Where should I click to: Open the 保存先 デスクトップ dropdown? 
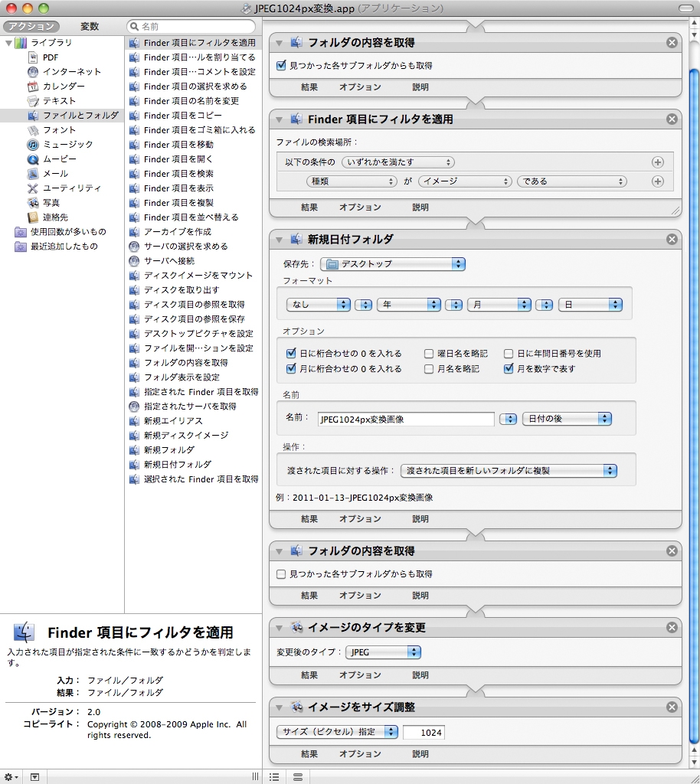click(x=393, y=264)
